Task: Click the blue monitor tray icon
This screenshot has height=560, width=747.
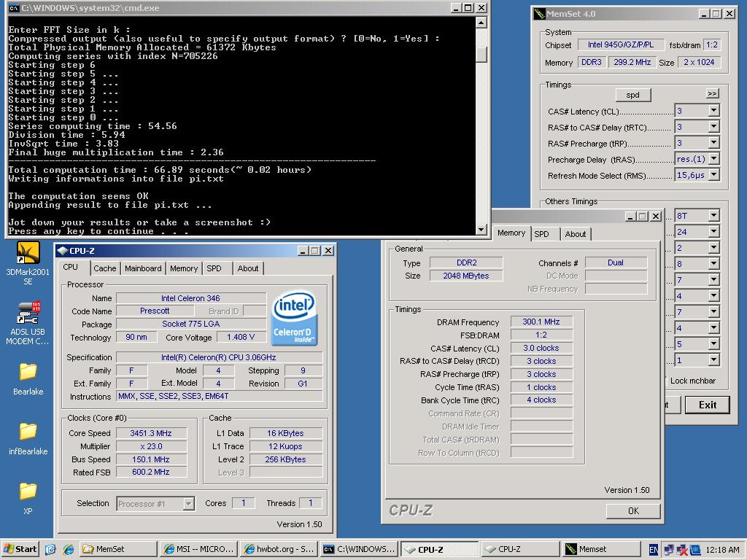Action: pyautogui.click(x=695, y=550)
